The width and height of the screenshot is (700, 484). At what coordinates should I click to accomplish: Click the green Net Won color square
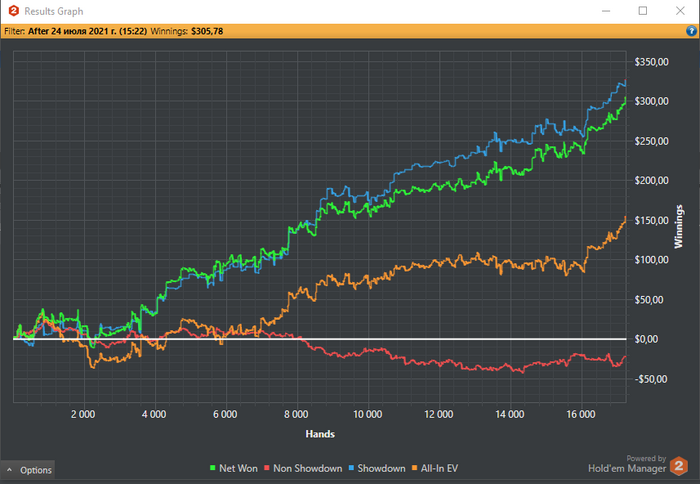tap(212, 468)
